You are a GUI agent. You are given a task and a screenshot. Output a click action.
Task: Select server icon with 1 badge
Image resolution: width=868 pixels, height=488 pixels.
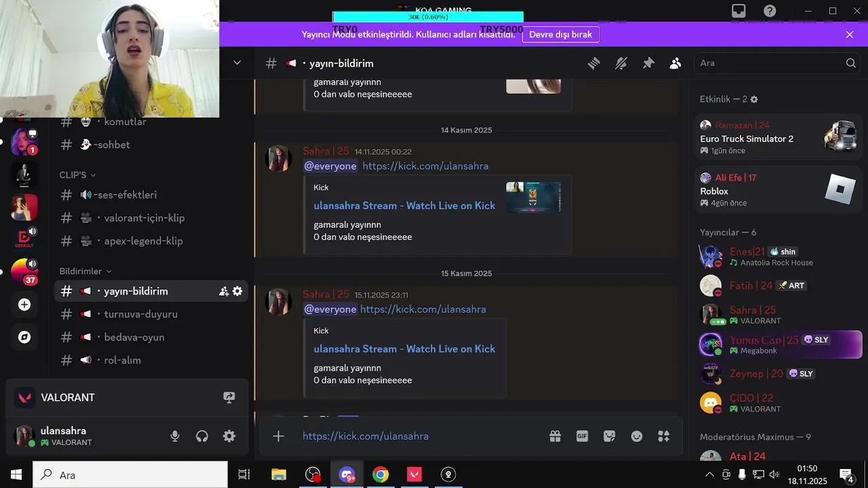24,142
